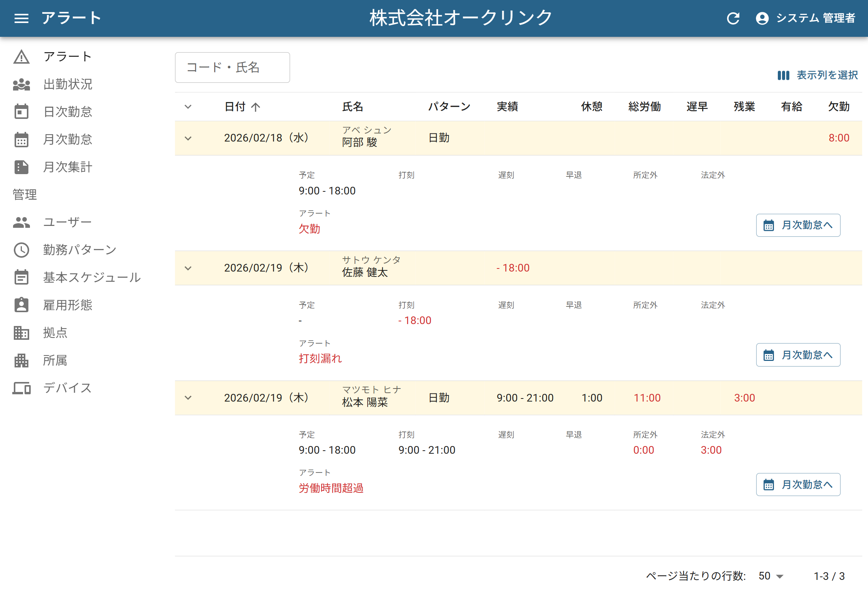Collapse the 松本 陽菜 row details

pos(188,398)
